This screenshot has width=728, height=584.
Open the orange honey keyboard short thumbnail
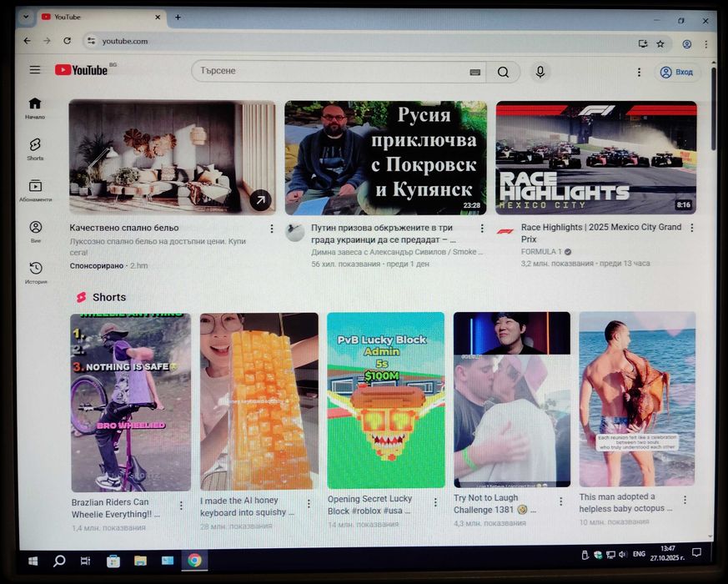point(259,401)
